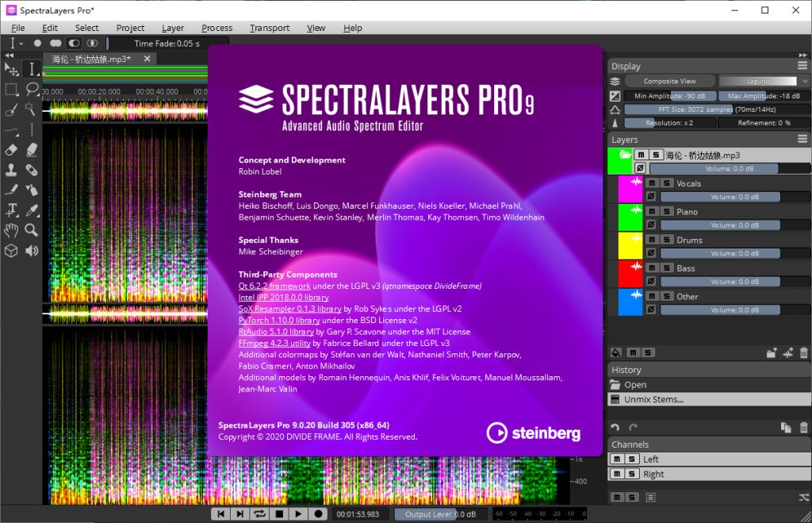The width and height of the screenshot is (812, 523).
Task: Click the Record transport button
Action: [318, 513]
